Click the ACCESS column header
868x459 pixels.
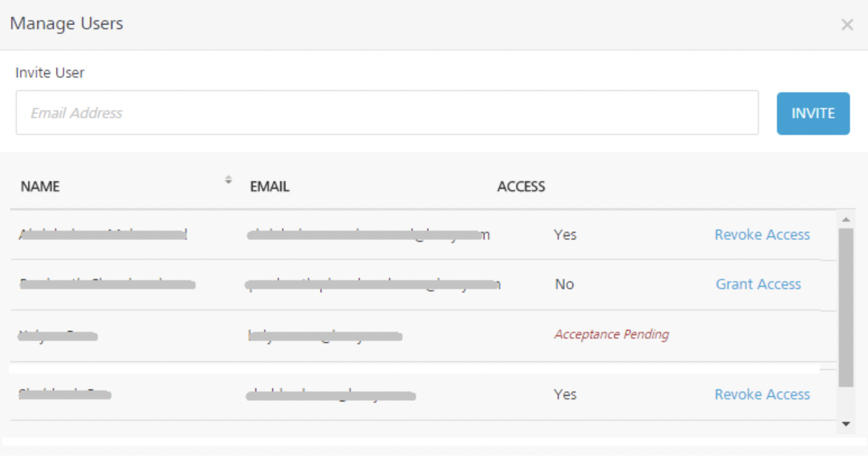[x=521, y=187]
